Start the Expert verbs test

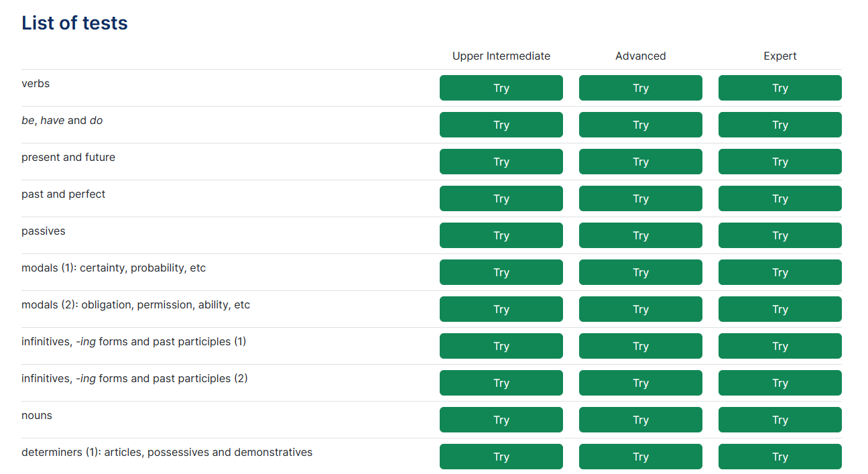[x=780, y=88]
